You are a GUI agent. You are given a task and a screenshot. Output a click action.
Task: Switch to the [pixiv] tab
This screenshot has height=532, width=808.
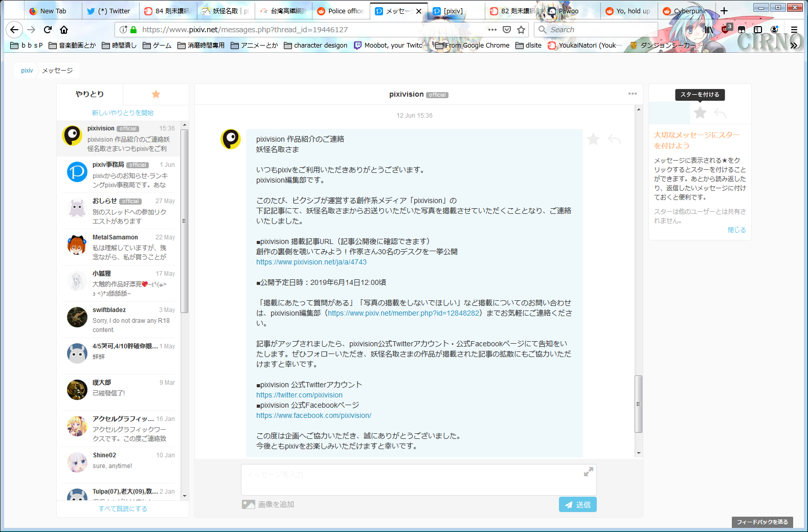click(x=455, y=11)
